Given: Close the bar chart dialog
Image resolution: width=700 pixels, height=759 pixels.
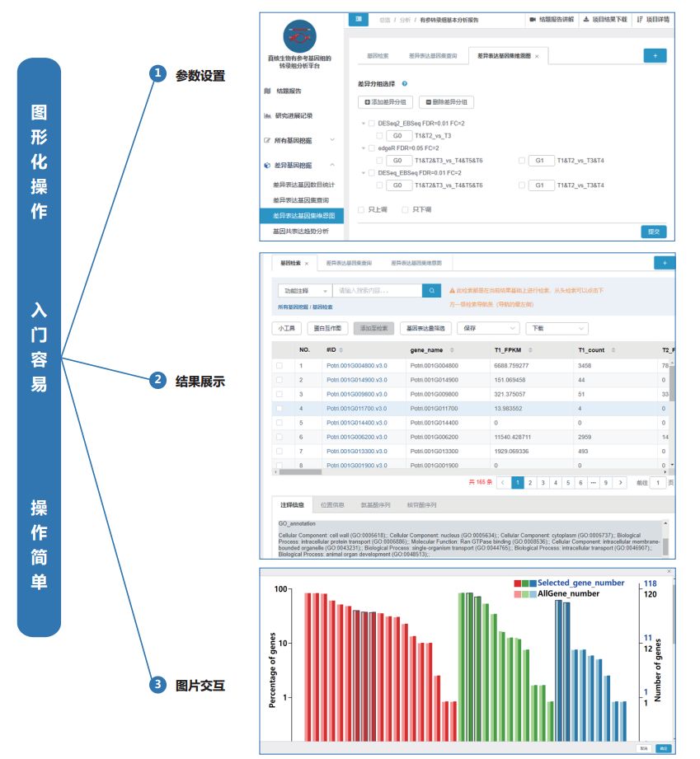Looking at the screenshot, I should tap(669, 572).
